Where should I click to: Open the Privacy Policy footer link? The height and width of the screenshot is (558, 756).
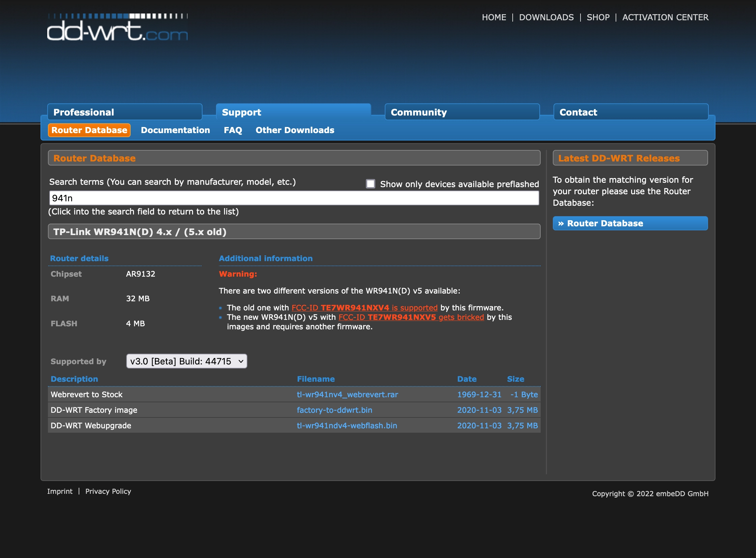108,491
